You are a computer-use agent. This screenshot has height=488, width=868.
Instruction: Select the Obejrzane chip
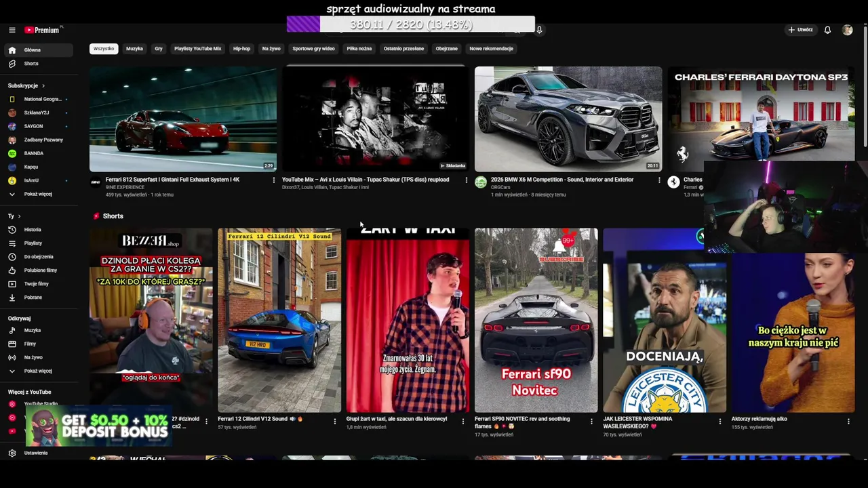[446, 49]
